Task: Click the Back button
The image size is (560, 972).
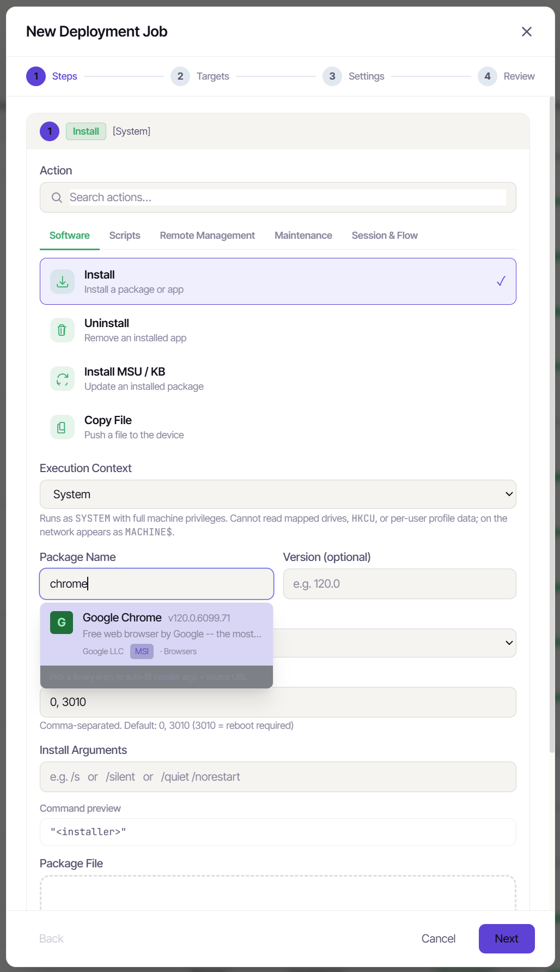Action: click(51, 939)
